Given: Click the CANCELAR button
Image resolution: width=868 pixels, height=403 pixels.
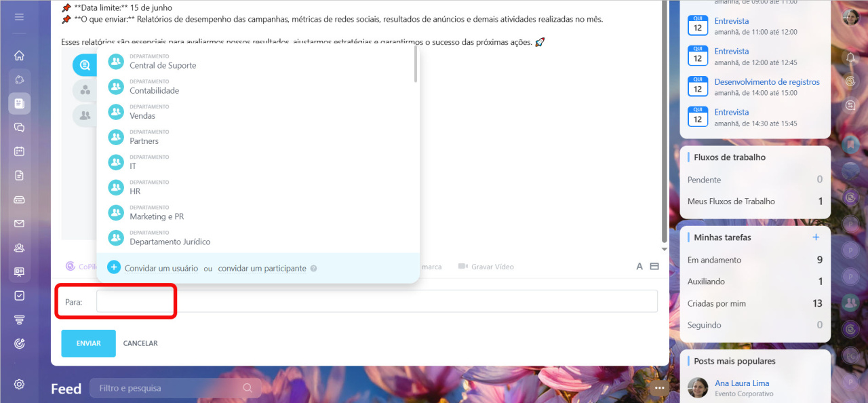Looking at the screenshot, I should [x=140, y=343].
